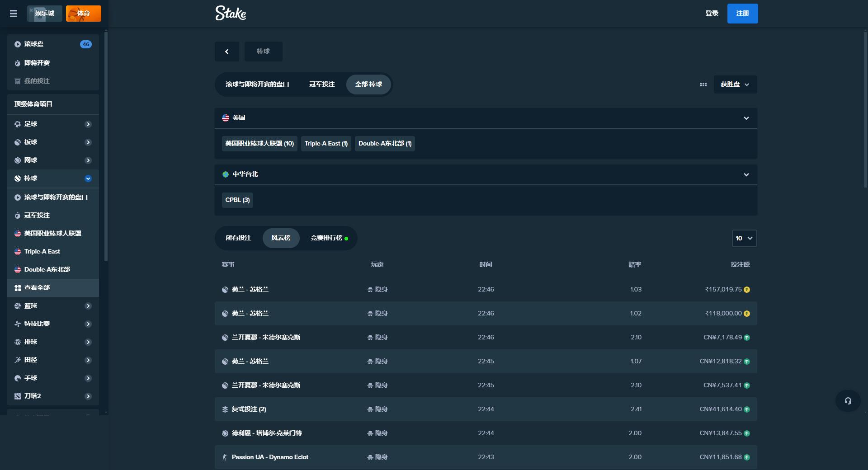Viewport: 868px width, 470px height.
Task: Open the 德利恩 - 塔博尔-克莱门特 bet row
Action: coord(486,433)
